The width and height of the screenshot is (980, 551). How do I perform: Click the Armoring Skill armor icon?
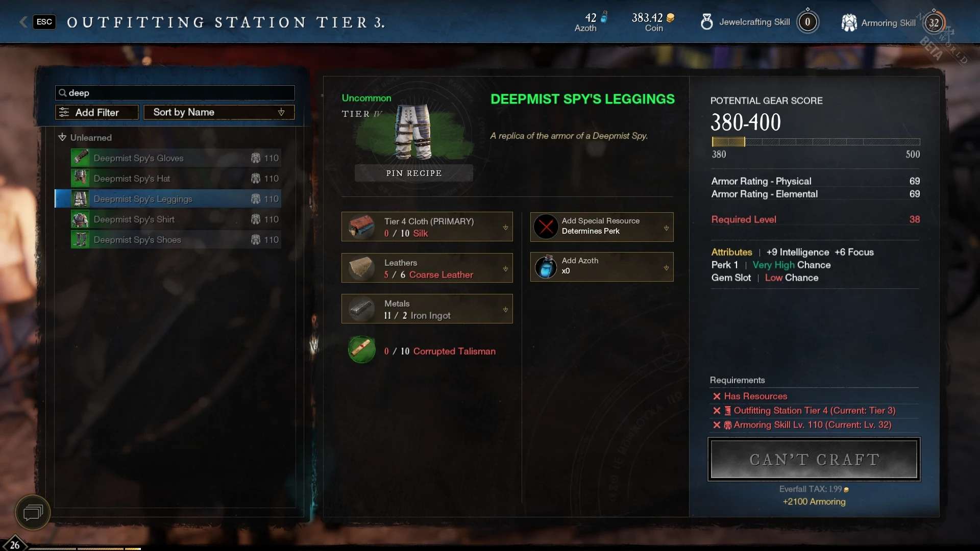tap(849, 22)
